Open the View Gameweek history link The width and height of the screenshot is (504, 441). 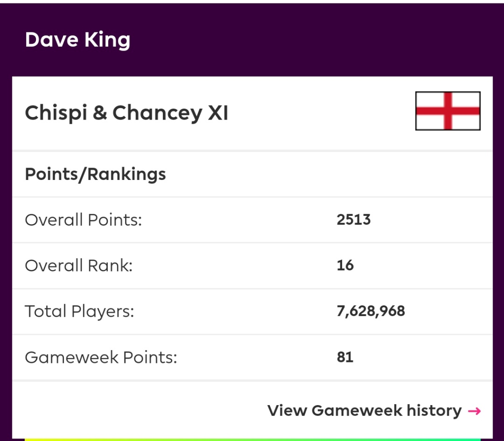point(364,411)
